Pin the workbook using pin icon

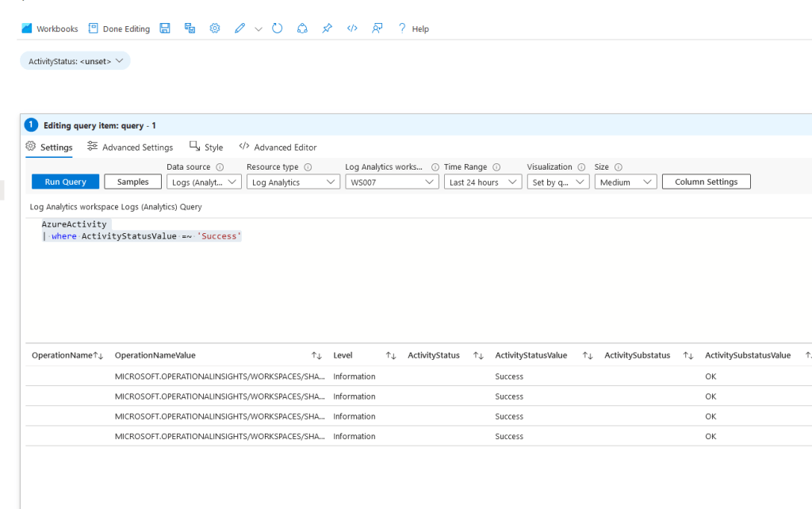[327, 29]
